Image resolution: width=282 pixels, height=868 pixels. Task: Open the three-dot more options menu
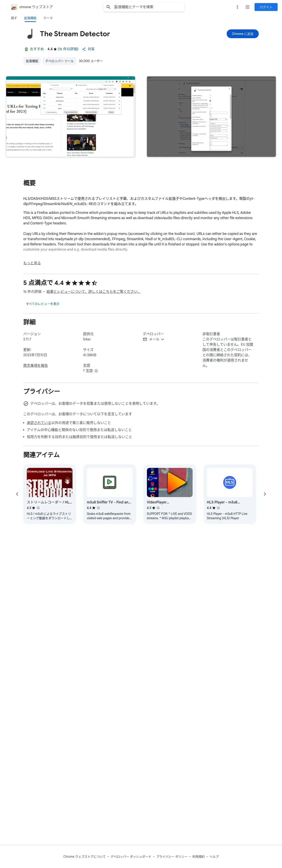[x=237, y=7]
